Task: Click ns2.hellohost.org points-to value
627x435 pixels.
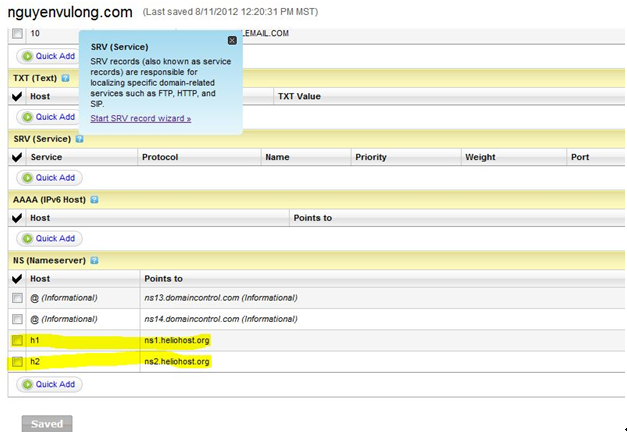Action: coord(177,361)
